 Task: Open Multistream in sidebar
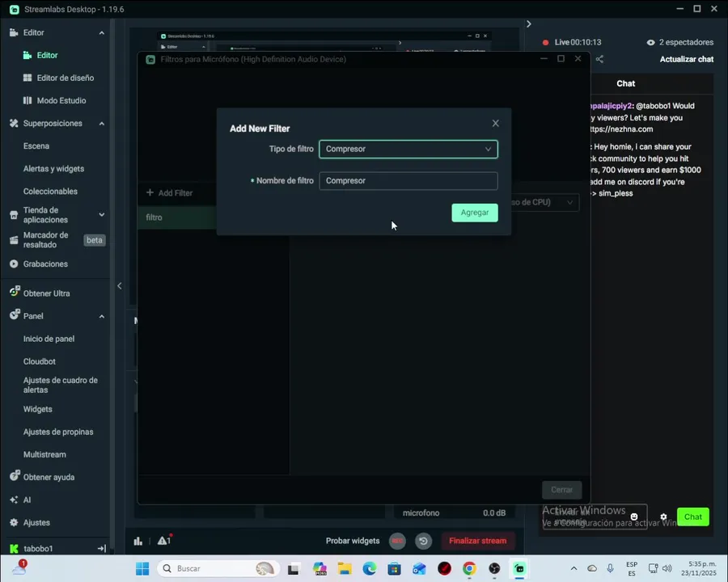point(44,455)
